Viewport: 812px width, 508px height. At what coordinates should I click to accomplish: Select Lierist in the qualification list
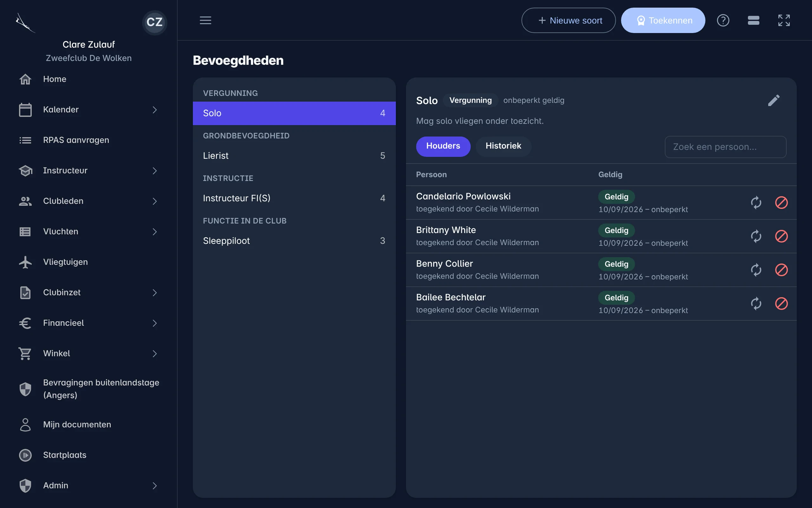[294, 156]
